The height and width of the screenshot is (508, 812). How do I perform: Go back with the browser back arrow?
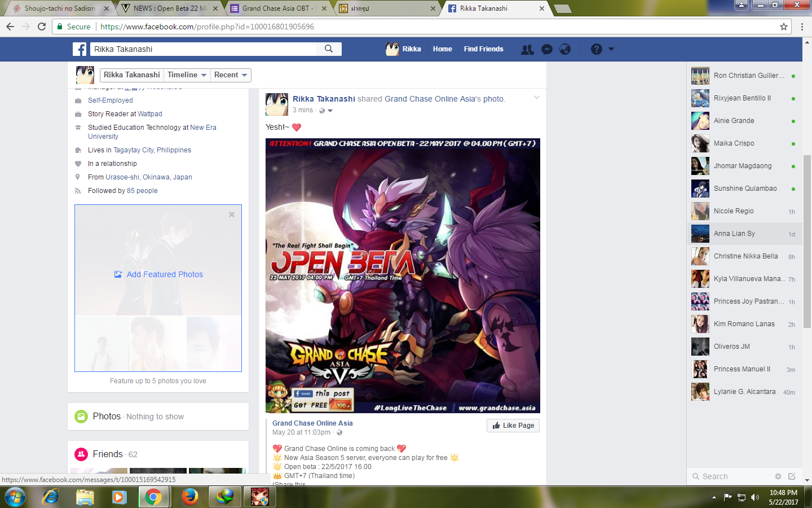tap(10, 27)
